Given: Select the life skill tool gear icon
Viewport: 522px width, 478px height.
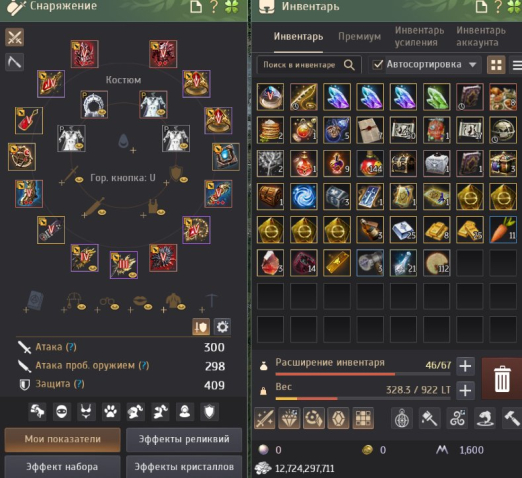Looking at the screenshot, I should tap(14, 62).
